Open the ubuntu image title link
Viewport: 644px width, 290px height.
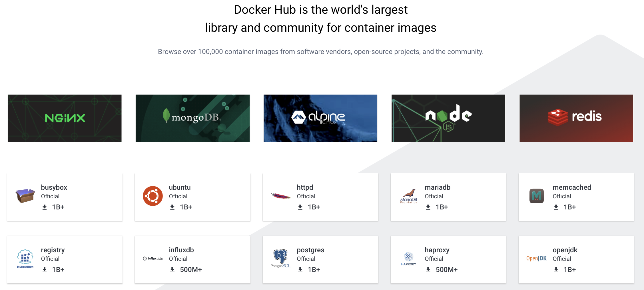(180, 187)
